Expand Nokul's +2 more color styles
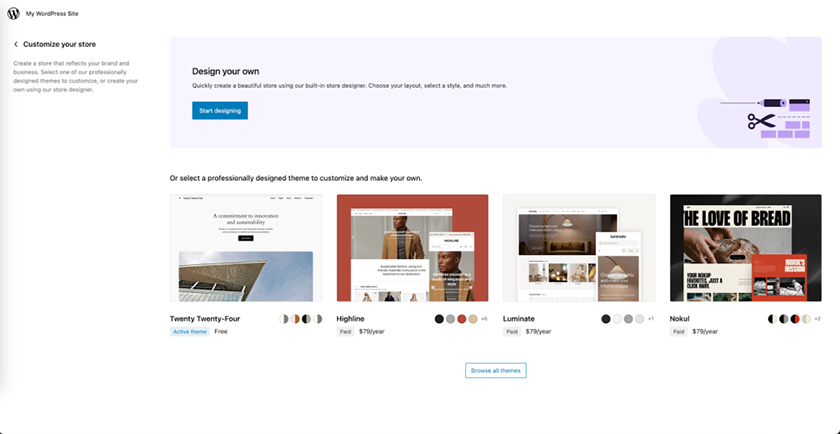 click(817, 319)
